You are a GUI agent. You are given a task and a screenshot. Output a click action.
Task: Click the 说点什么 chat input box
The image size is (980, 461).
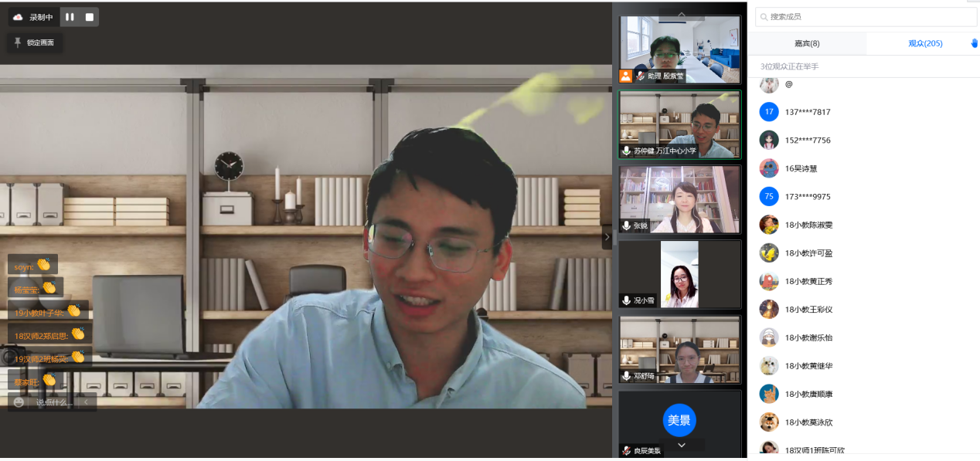tap(54, 402)
